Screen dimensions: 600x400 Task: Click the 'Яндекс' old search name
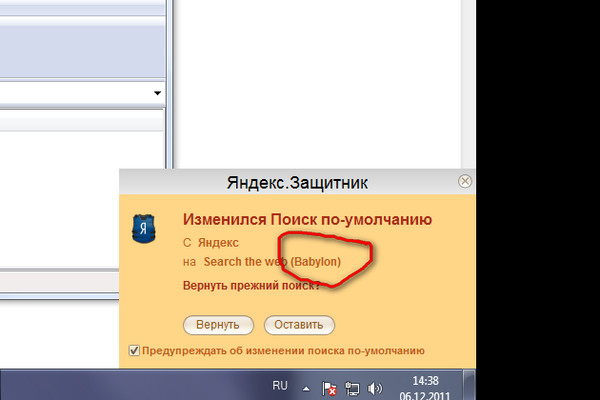(x=218, y=243)
